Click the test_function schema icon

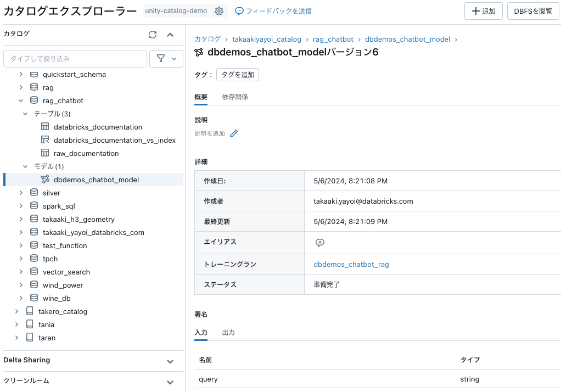34,245
